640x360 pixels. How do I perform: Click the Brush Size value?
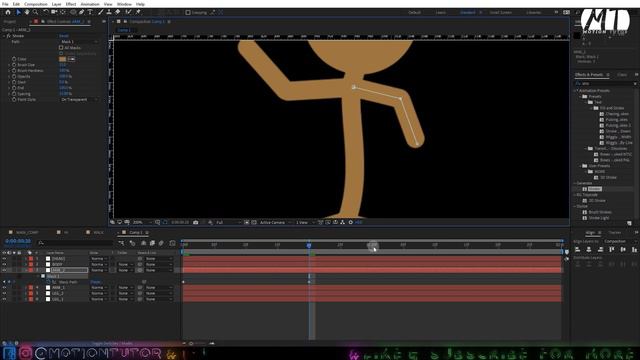(x=62, y=65)
